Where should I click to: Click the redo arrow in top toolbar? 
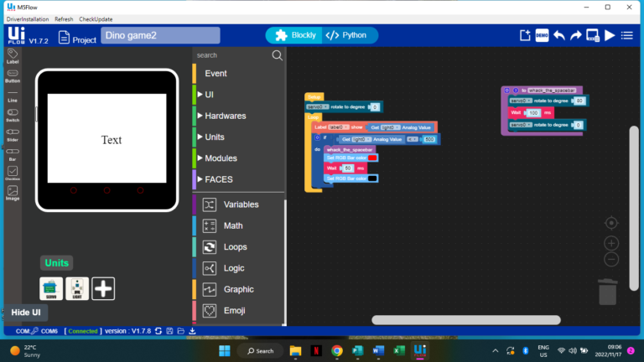point(576,35)
